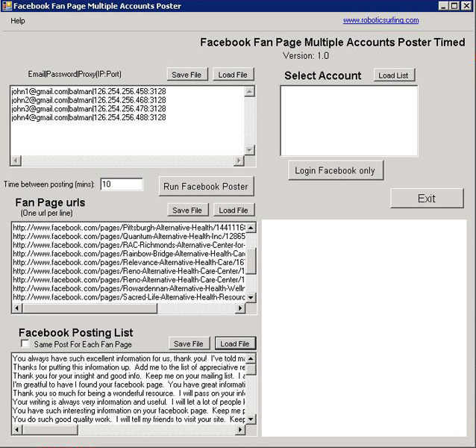Maximize the Facebook Poster window
Viewport: 476px width, 448px height.
pos(454,6)
